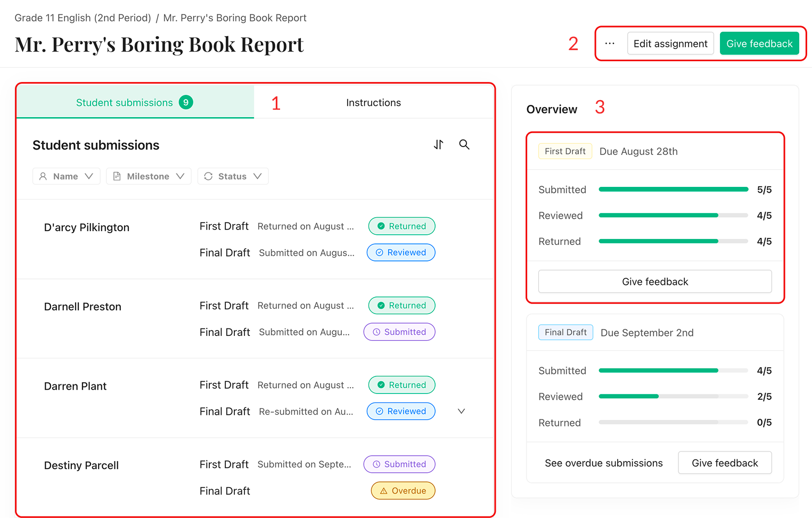
Task: Click D'arcy Pilkington's Final Draft Reviewed badge
Action: click(x=401, y=252)
